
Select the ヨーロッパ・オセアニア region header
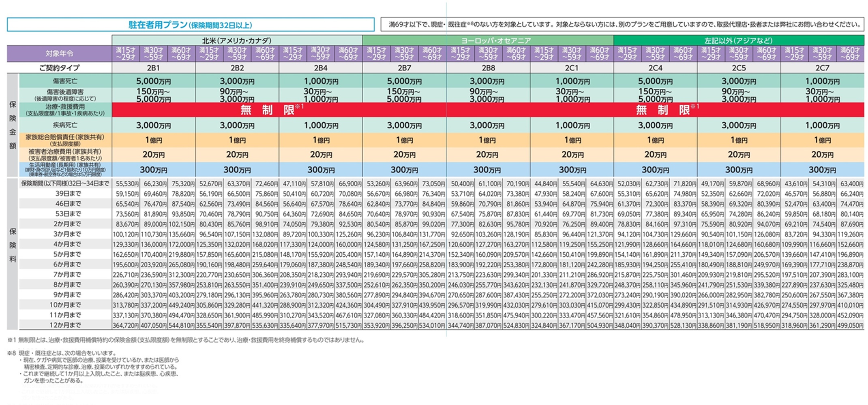(488, 40)
